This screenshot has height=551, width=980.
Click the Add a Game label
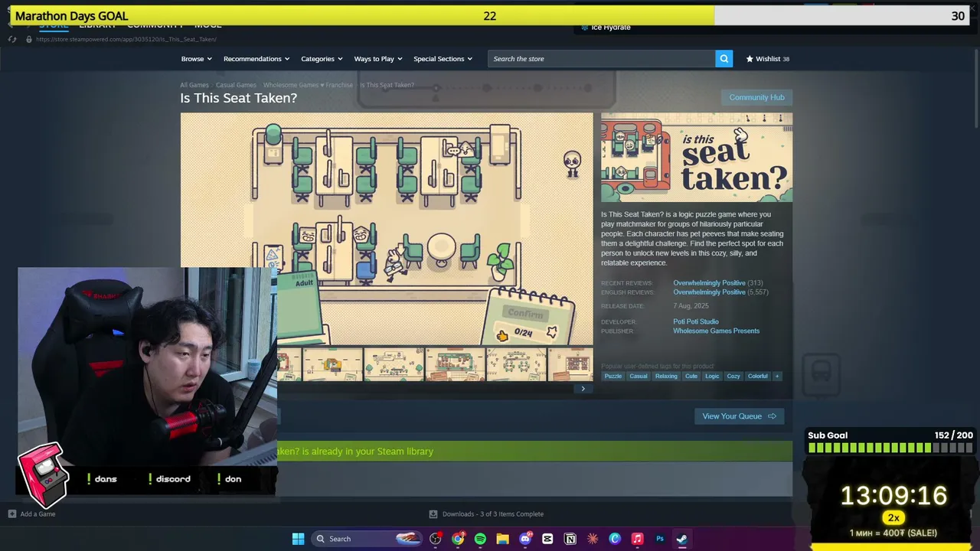pos(38,514)
